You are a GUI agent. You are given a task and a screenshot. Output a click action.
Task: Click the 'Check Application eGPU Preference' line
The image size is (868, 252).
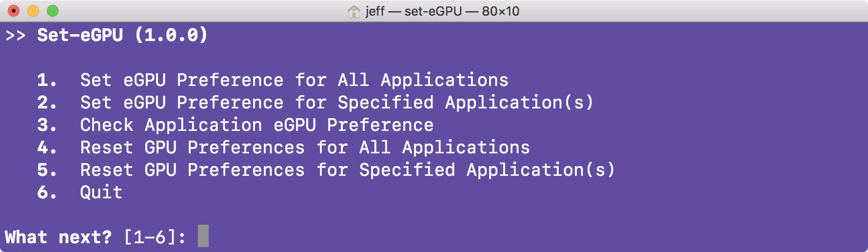coord(256,125)
